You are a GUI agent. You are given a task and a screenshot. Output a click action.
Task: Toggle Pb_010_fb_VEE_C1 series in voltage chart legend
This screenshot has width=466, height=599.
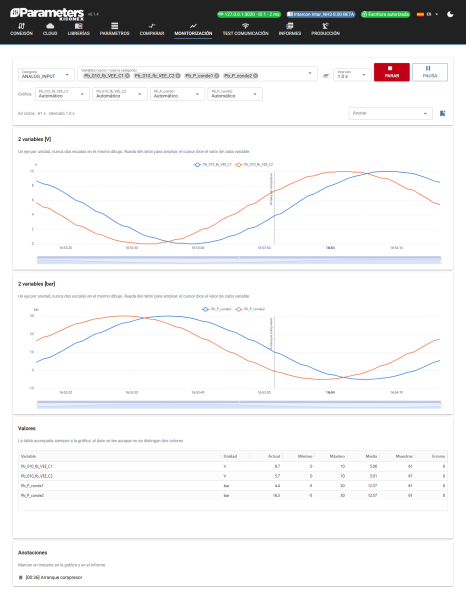[213, 165]
